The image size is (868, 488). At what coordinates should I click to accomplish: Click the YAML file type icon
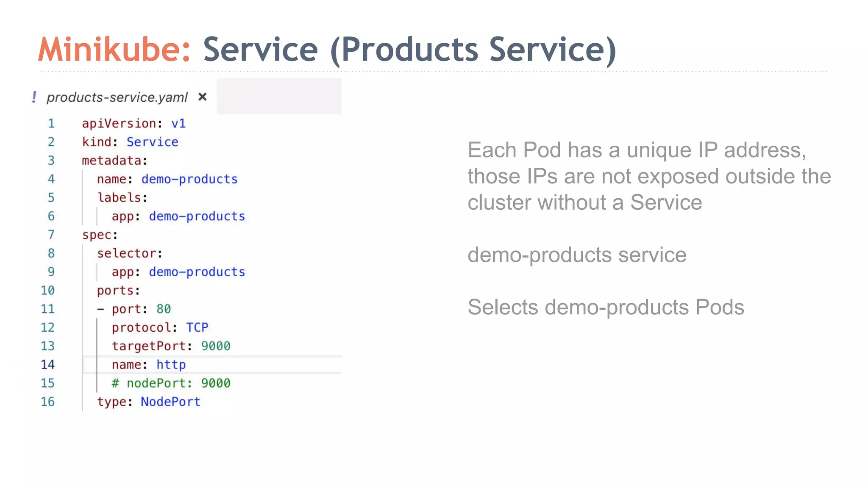coord(34,97)
